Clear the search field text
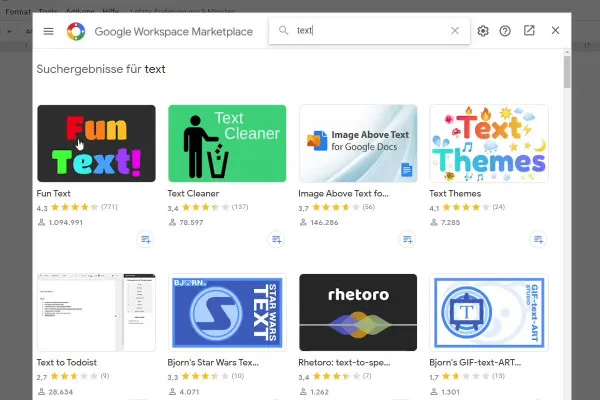Image resolution: width=600 pixels, height=400 pixels. pyautogui.click(x=455, y=31)
